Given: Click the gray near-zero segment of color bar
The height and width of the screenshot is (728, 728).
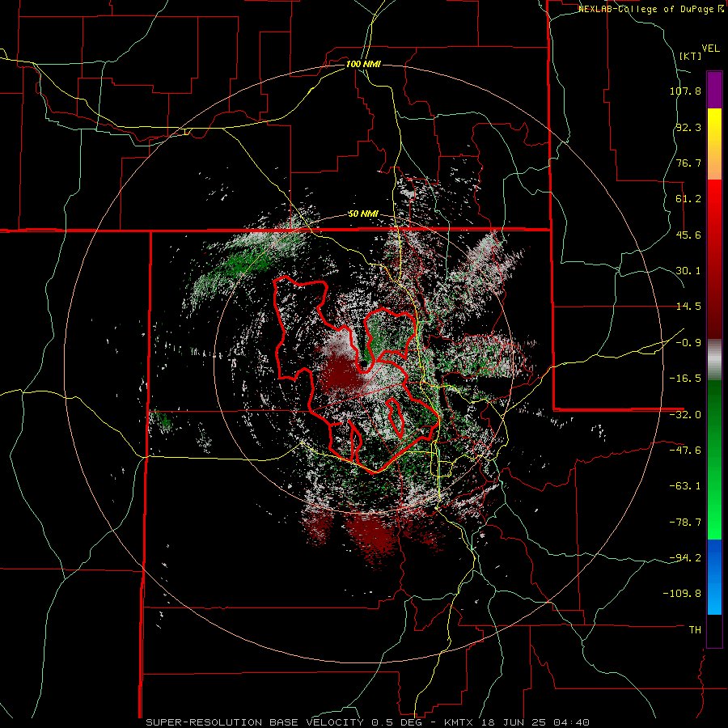Looking at the screenshot, I should pos(714,360).
